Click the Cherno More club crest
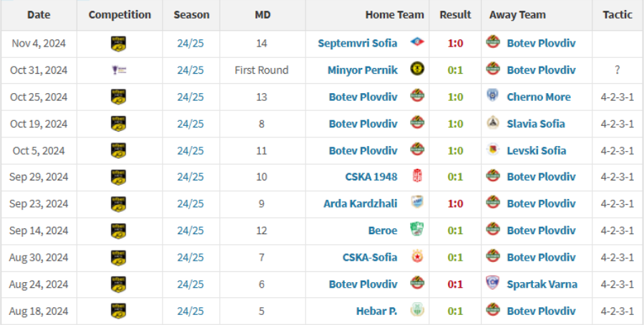Screen dimensions: 644x325 click(492, 96)
